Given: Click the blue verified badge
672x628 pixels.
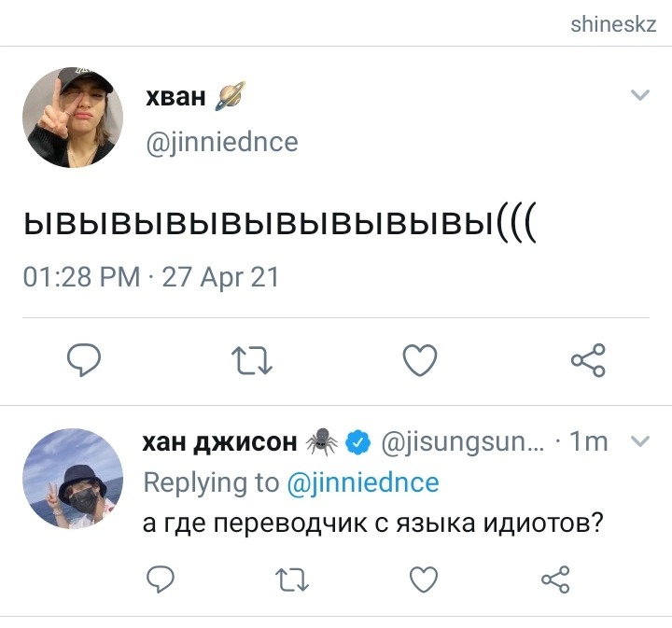Looking at the screenshot, I should pyautogui.click(x=357, y=442).
